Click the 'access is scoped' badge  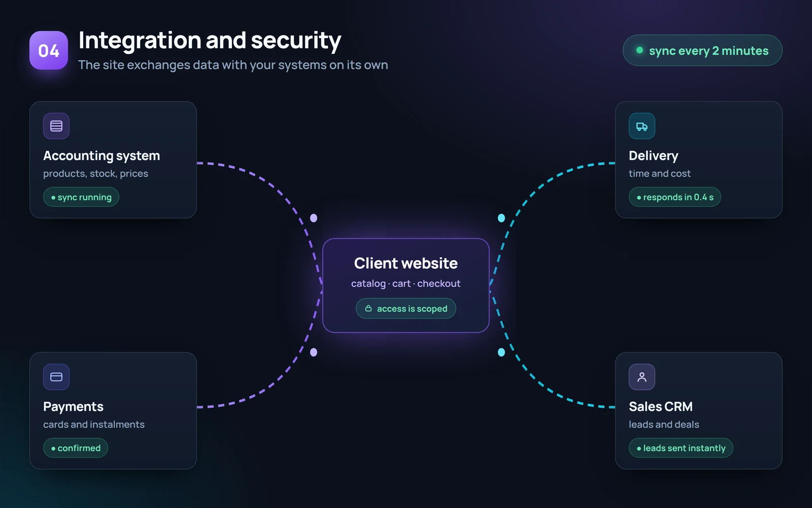tap(406, 308)
